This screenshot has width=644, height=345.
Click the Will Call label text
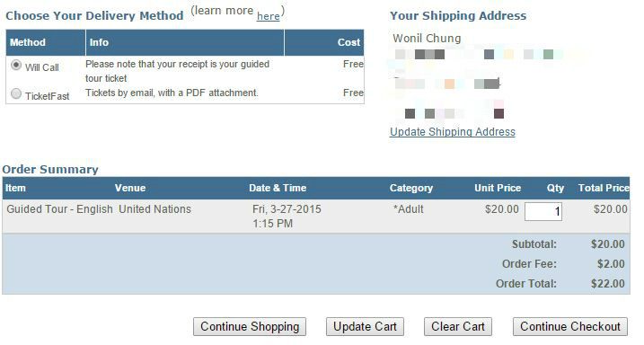pos(42,67)
